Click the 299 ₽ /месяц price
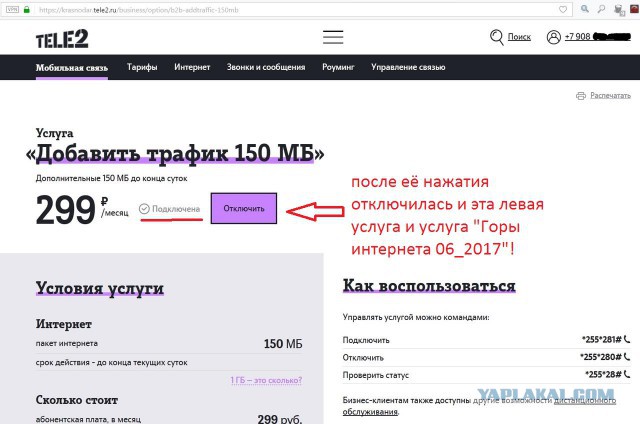This screenshot has width=640, height=424. coord(82,210)
